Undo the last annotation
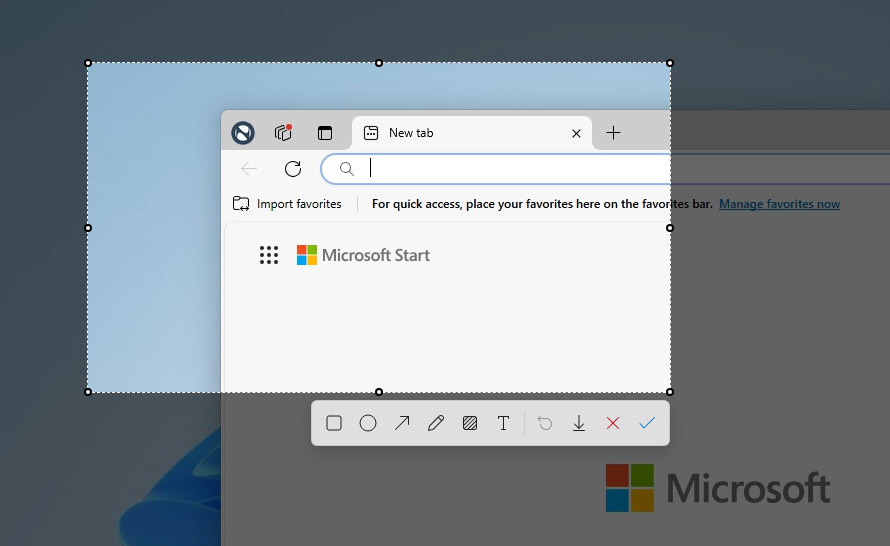The width and height of the screenshot is (890, 546). coord(545,423)
